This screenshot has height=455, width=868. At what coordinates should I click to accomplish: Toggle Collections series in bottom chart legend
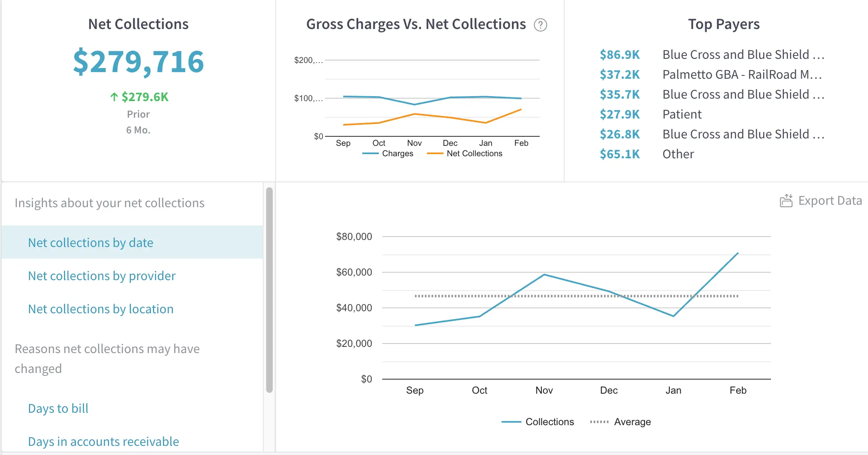tap(549, 422)
